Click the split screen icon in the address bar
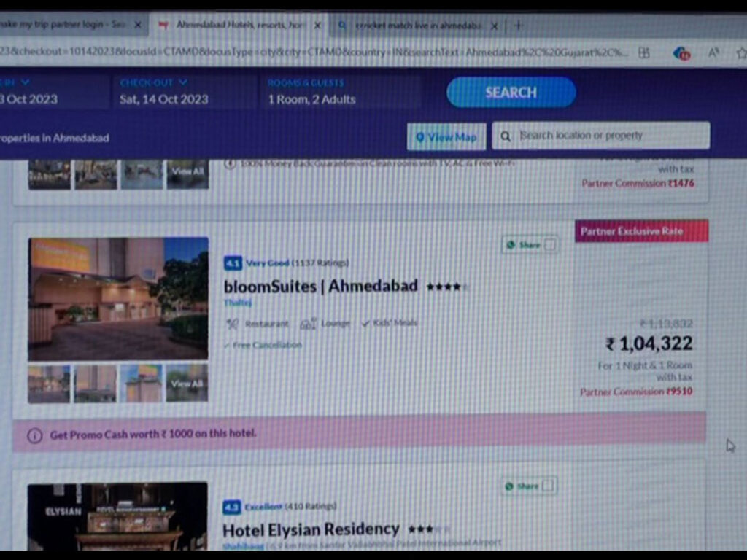The height and width of the screenshot is (560, 747). (644, 52)
